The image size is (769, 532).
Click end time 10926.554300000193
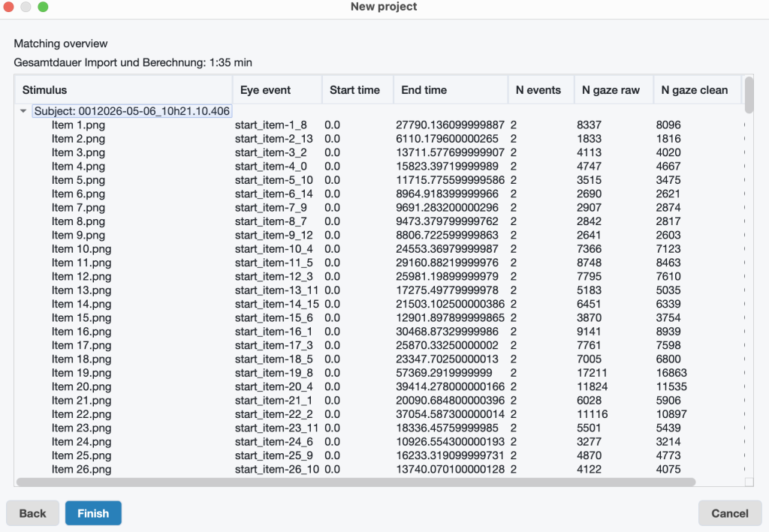coord(451,441)
